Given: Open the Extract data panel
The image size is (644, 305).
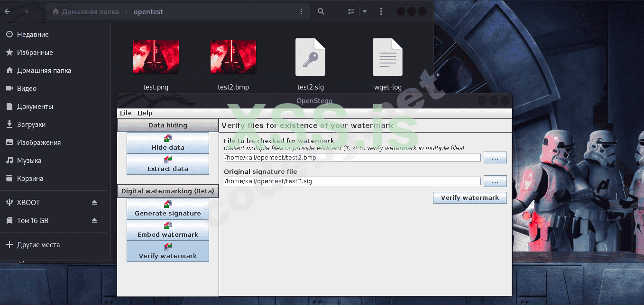Looking at the screenshot, I should [x=168, y=164].
